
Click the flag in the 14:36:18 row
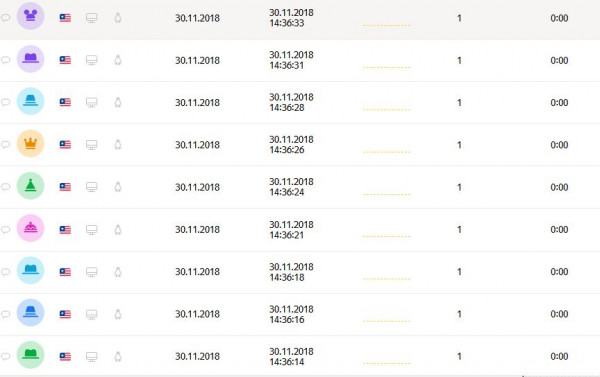pos(65,272)
